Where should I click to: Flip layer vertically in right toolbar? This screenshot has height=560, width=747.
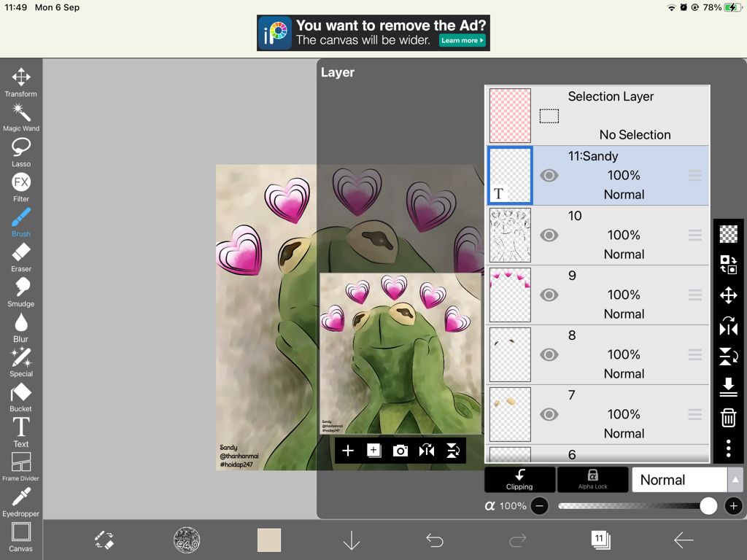(729, 356)
